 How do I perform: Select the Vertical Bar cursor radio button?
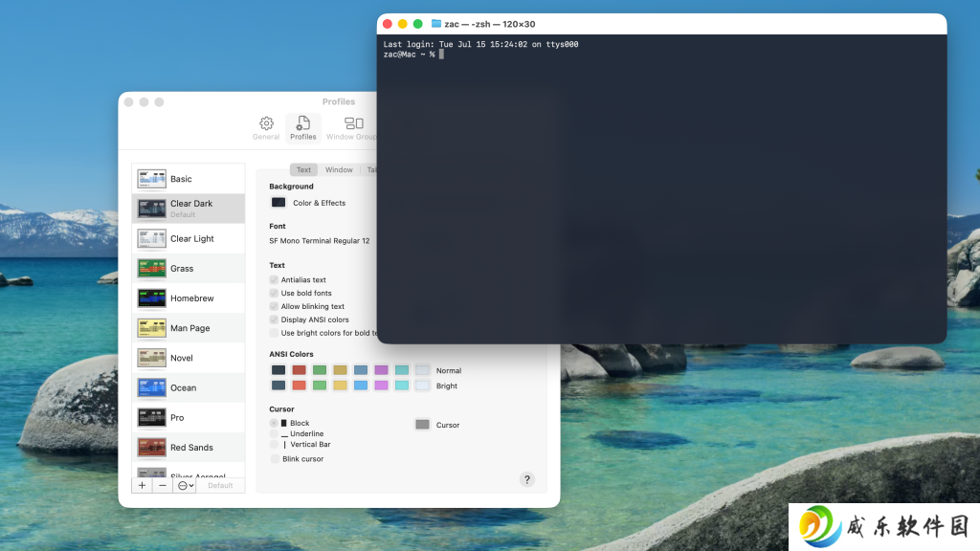(274, 444)
